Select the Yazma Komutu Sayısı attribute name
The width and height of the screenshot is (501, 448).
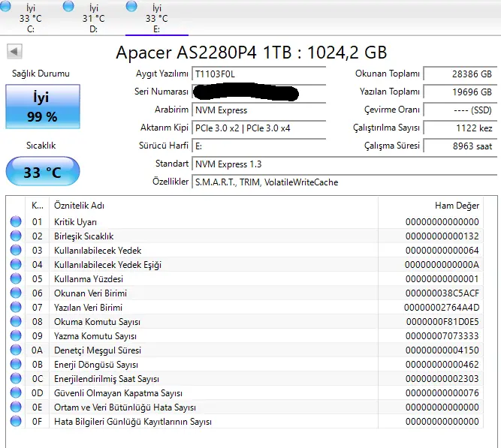(x=95, y=336)
